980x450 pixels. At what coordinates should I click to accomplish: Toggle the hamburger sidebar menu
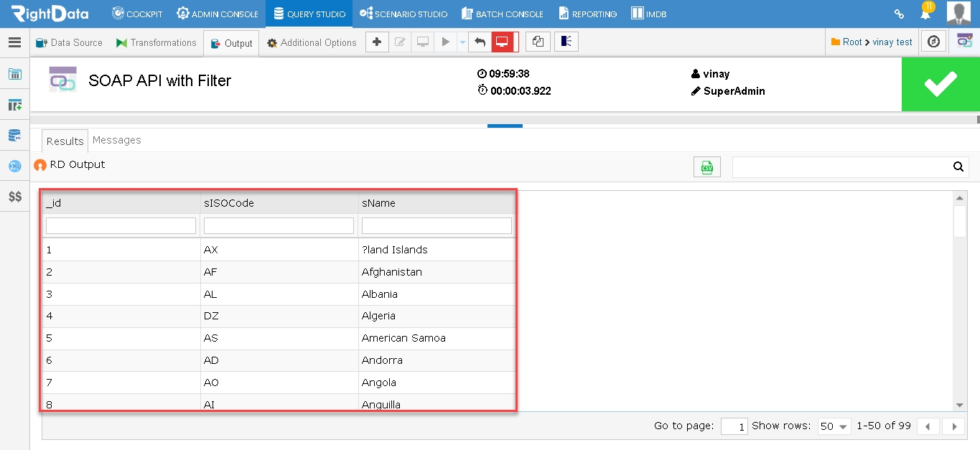14,42
